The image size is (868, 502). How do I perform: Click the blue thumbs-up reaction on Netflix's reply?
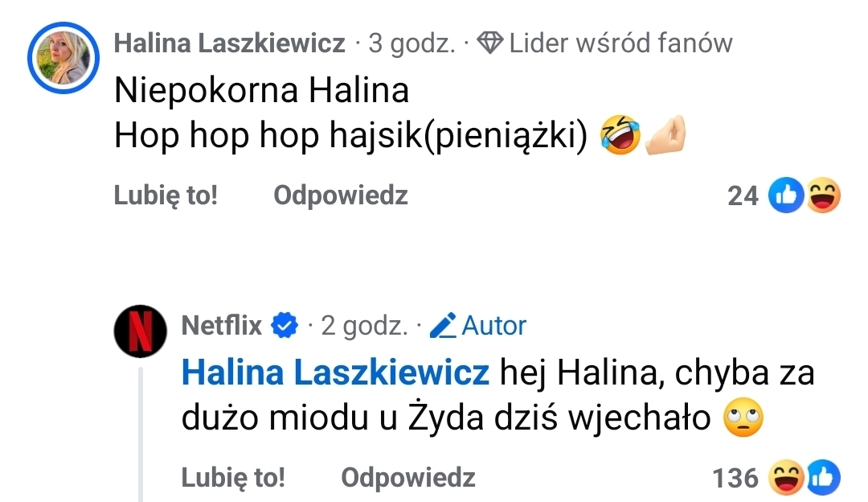(x=823, y=478)
